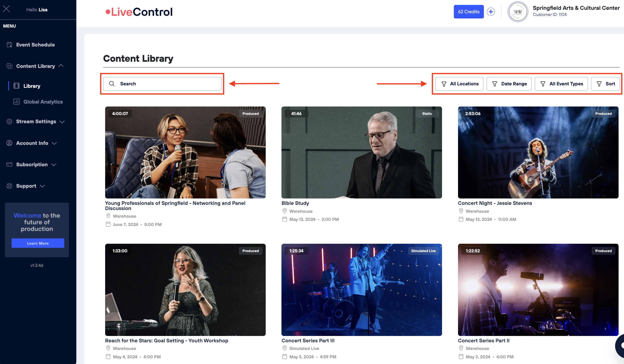Open the Event Schedule menu item
This screenshot has width=624, height=364.
click(x=35, y=45)
